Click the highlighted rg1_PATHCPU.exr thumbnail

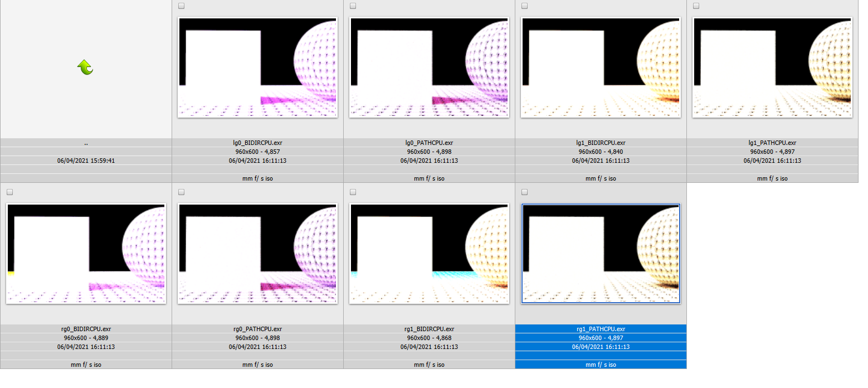pos(601,254)
